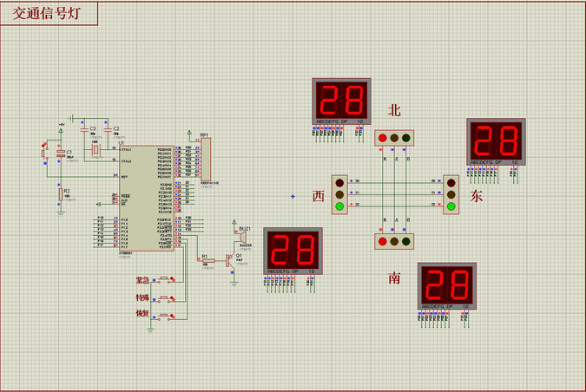Image resolution: width=586 pixels, height=392 pixels.
Task: Push the 特殊 special button switch
Action: [x=164, y=298]
